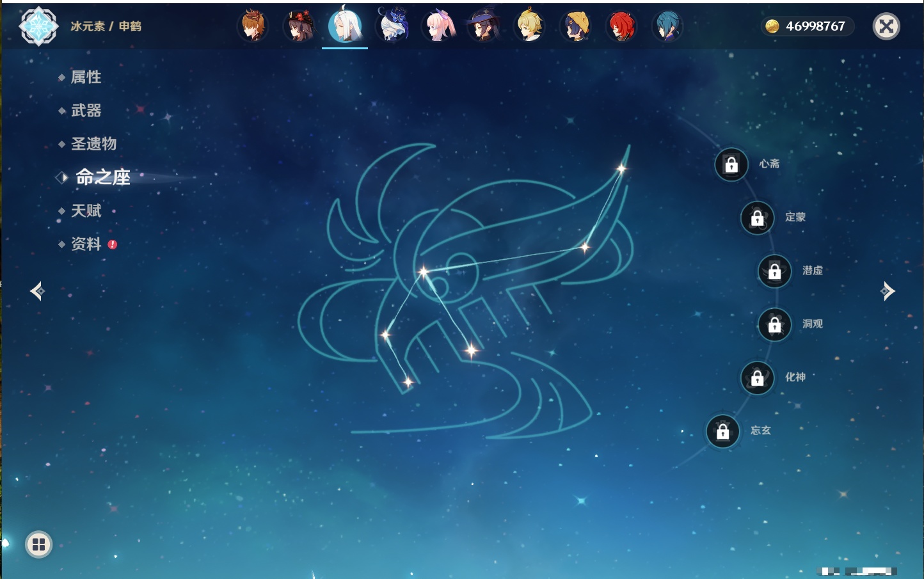Open the 武器 weapon menu

pyautogui.click(x=86, y=111)
